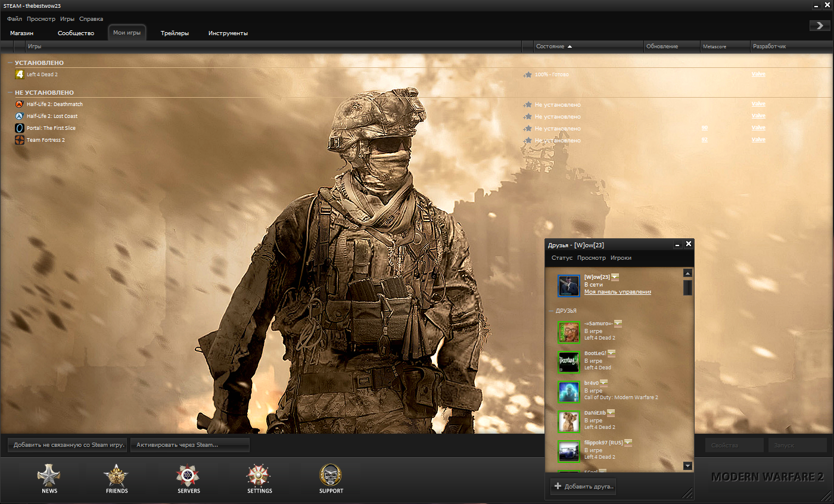Open dropdown arrow next to BootLeG!
The width and height of the screenshot is (834, 504).
click(x=611, y=353)
